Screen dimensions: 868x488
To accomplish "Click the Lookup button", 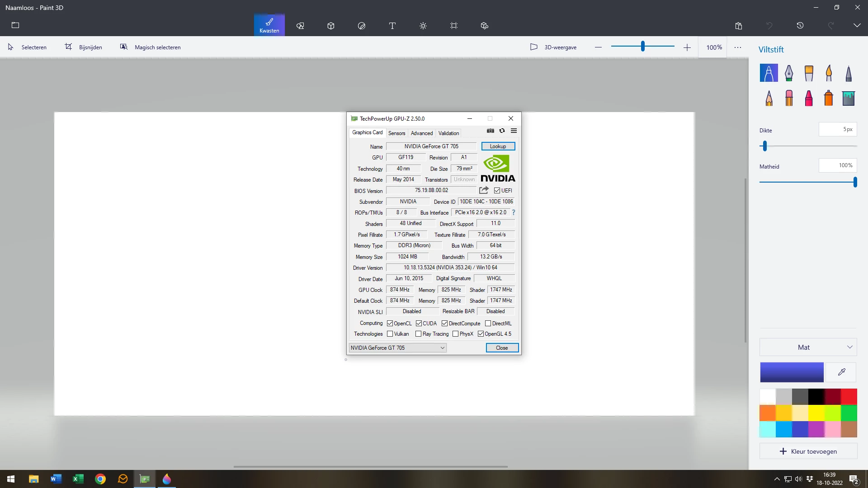I will tap(498, 146).
